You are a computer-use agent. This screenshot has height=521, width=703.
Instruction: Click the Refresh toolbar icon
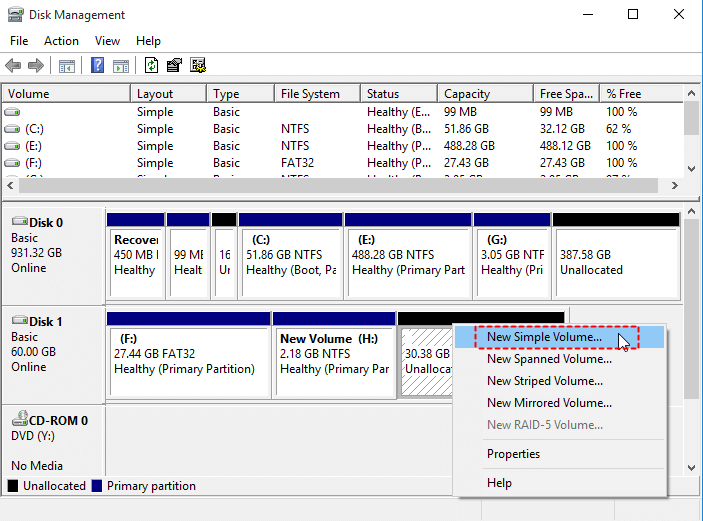tap(152, 65)
